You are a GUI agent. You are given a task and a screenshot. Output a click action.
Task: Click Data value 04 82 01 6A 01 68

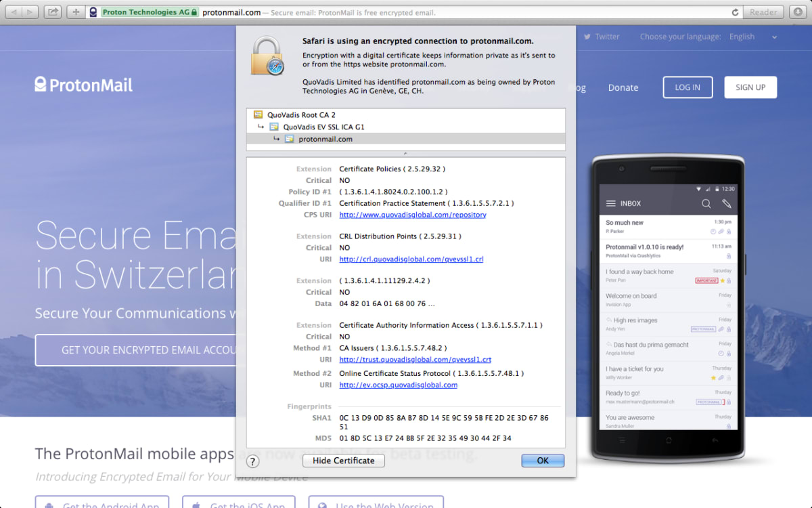pos(387,303)
